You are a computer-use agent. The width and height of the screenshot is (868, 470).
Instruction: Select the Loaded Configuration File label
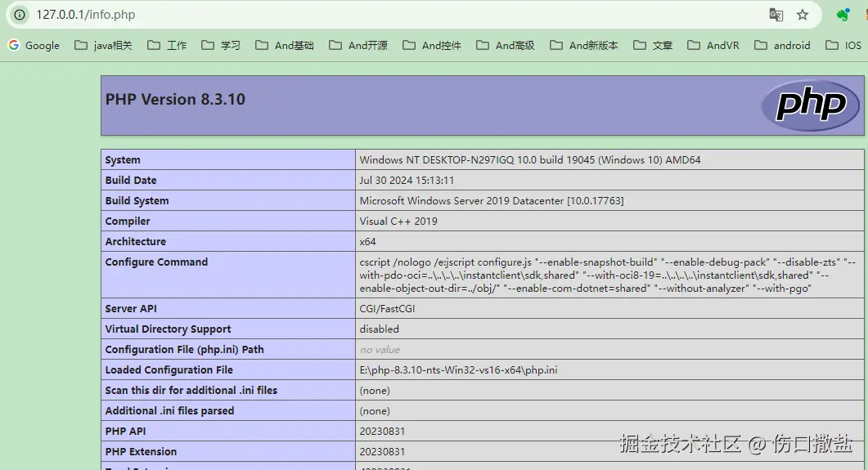169,370
